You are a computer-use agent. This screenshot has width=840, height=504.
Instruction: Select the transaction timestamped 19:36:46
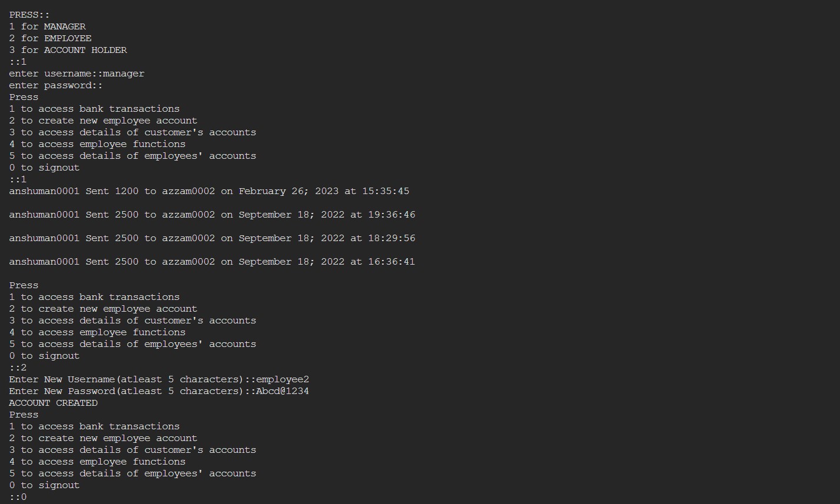pyautogui.click(x=212, y=215)
